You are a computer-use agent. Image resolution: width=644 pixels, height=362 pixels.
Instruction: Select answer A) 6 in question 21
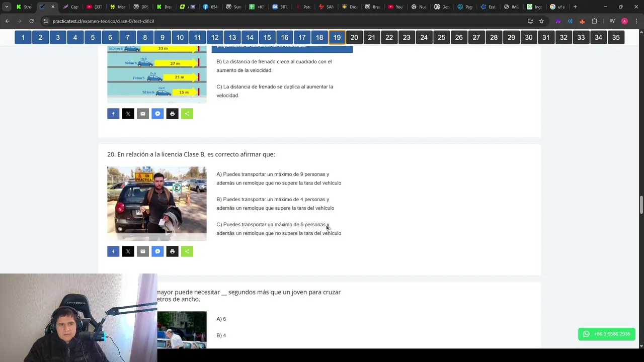(221, 319)
